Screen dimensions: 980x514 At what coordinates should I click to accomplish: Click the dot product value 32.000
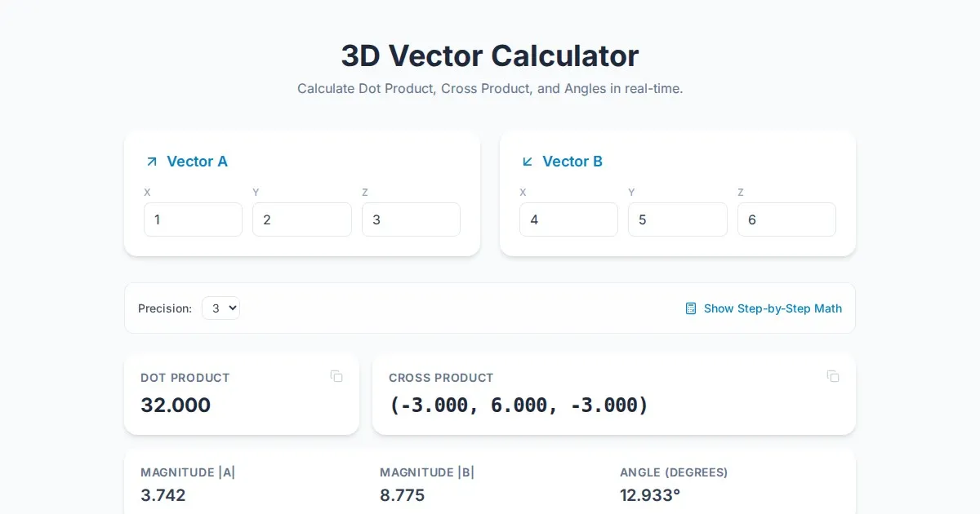click(x=176, y=405)
